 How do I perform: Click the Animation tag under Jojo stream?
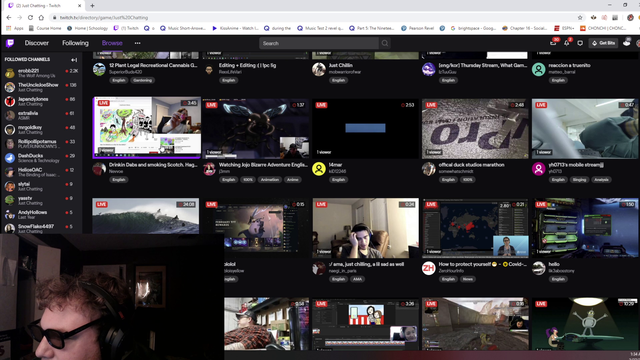click(x=270, y=180)
